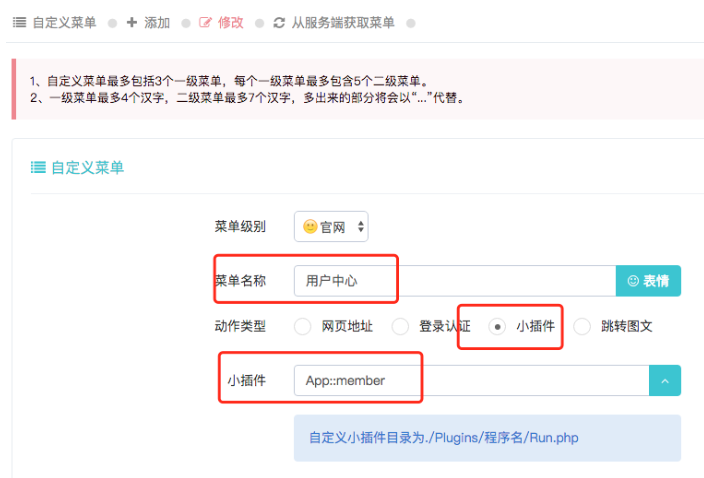Image resolution: width=704 pixels, height=478 pixels.
Task: Open the 修改 tab
Action: pos(221,22)
